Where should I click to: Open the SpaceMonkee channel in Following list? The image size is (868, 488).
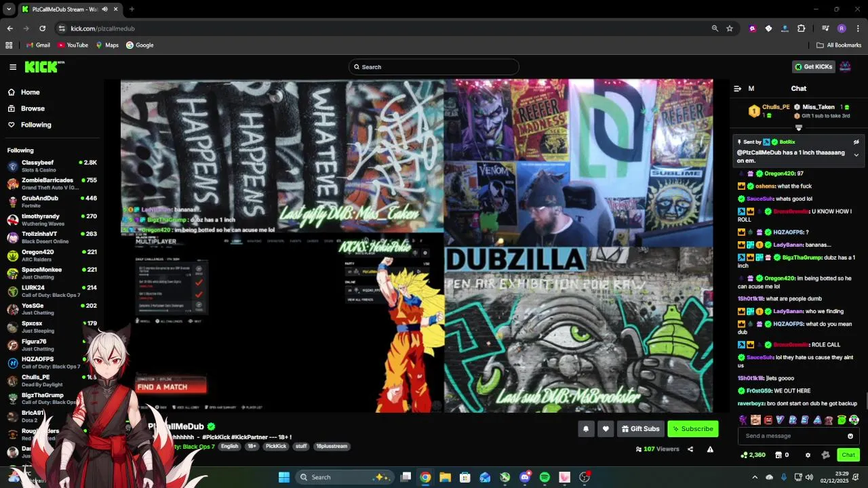[x=52, y=273]
